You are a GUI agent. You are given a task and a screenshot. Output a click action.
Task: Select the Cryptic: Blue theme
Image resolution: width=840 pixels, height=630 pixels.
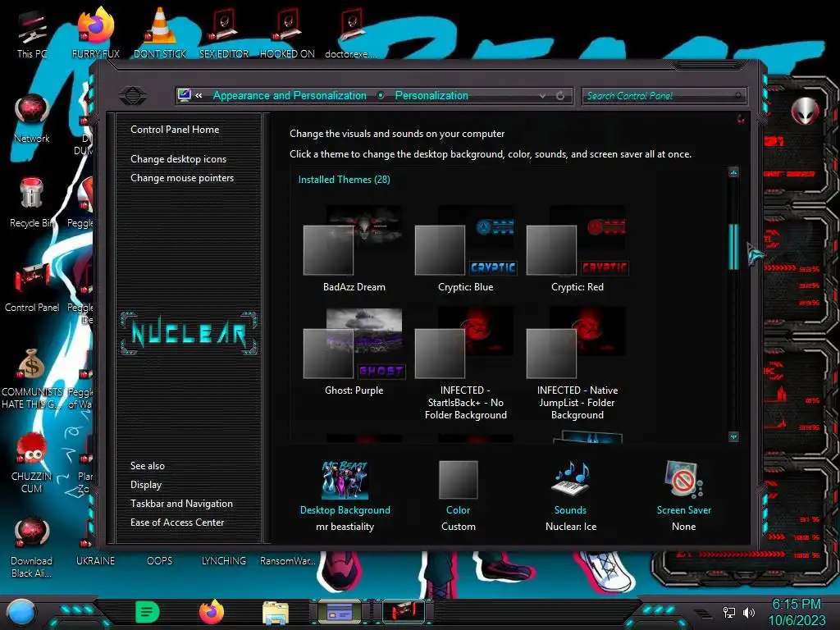[x=466, y=249]
